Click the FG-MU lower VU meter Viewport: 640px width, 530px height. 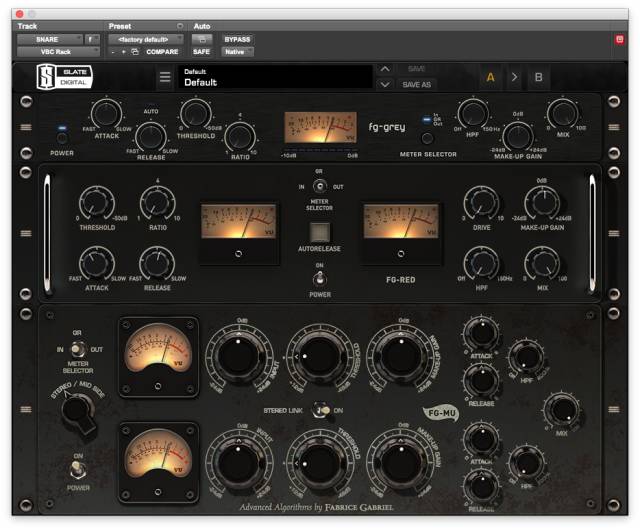coord(158,453)
